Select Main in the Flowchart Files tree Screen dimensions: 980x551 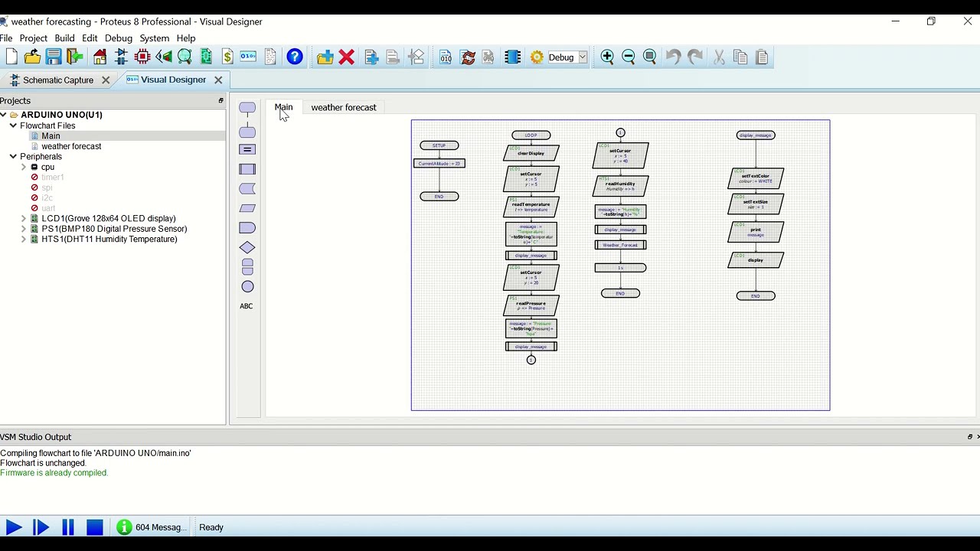(x=51, y=136)
